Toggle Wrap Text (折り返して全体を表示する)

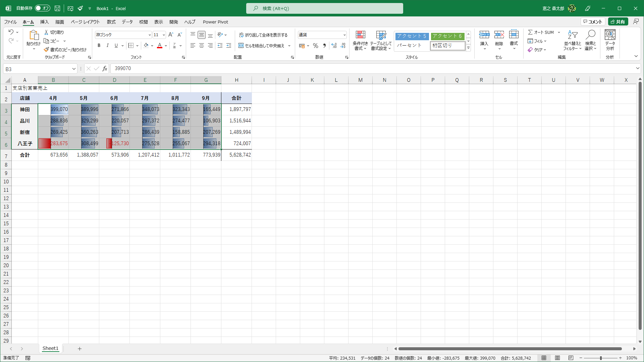pos(263,35)
